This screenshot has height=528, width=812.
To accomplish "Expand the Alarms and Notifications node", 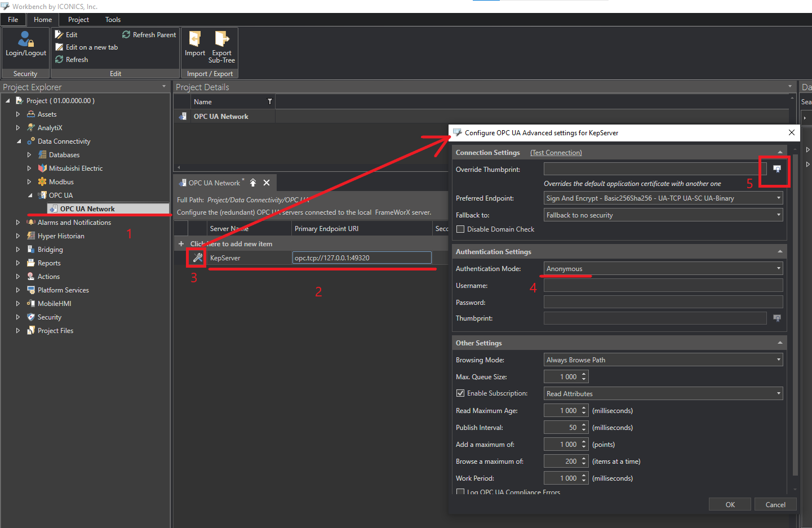I will (18, 223).
